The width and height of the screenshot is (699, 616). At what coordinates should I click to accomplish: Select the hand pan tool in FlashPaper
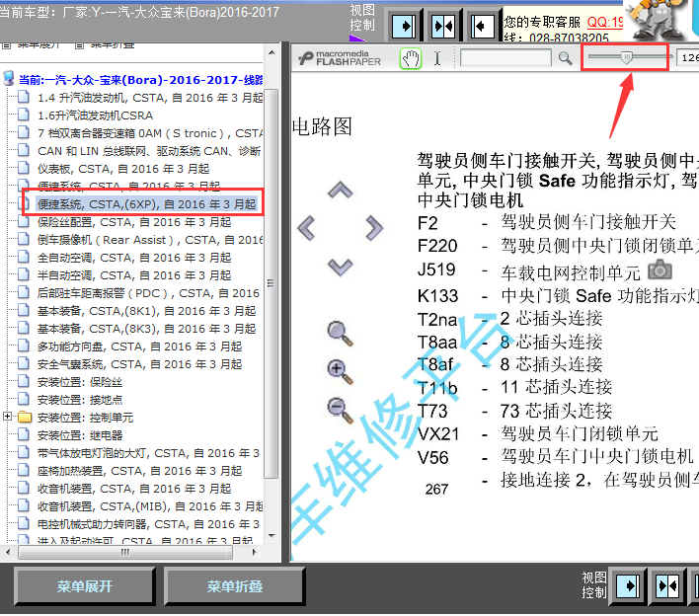(x=410, y=58)
